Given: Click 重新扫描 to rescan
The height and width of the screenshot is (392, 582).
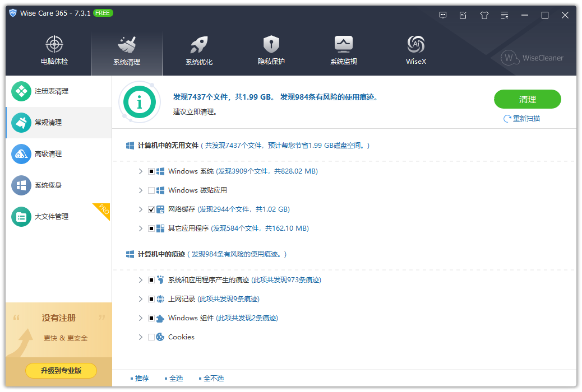Looking at the screenshot, I should [527, 119].
